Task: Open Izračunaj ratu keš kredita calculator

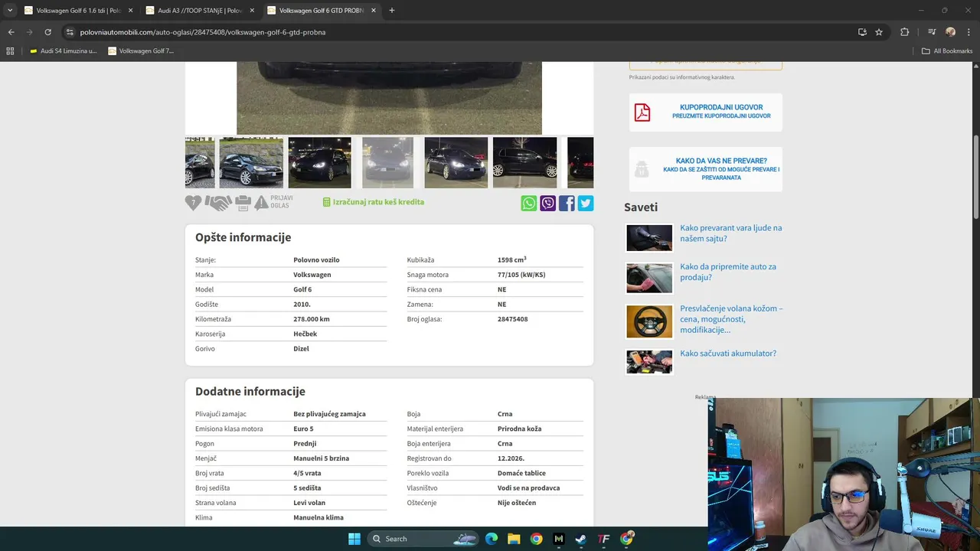Action: 373,202
